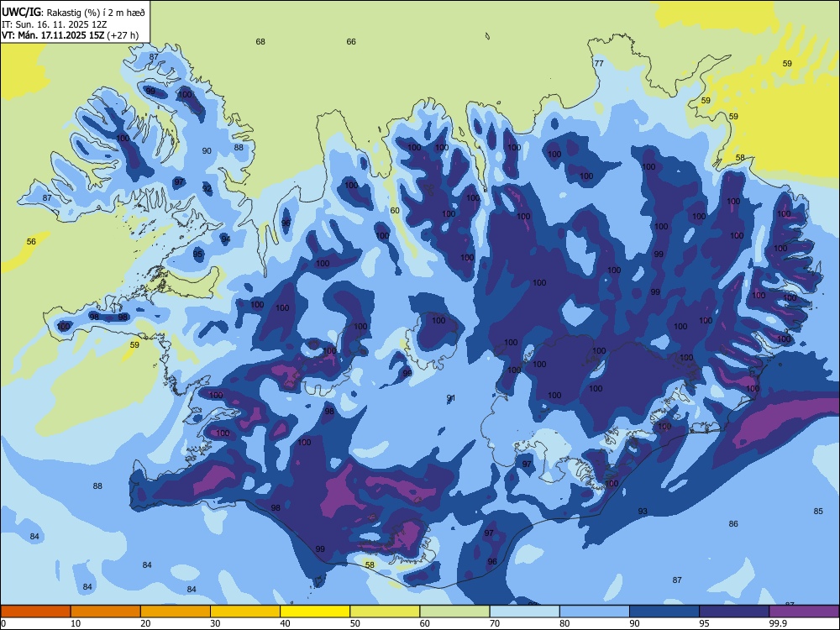
Task: Click the '86' value in the southeast ocean
Action: 733,524
